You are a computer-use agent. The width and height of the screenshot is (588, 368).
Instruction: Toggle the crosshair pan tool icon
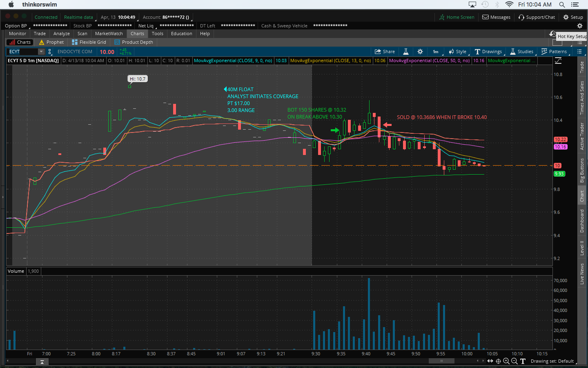point(498,361)
